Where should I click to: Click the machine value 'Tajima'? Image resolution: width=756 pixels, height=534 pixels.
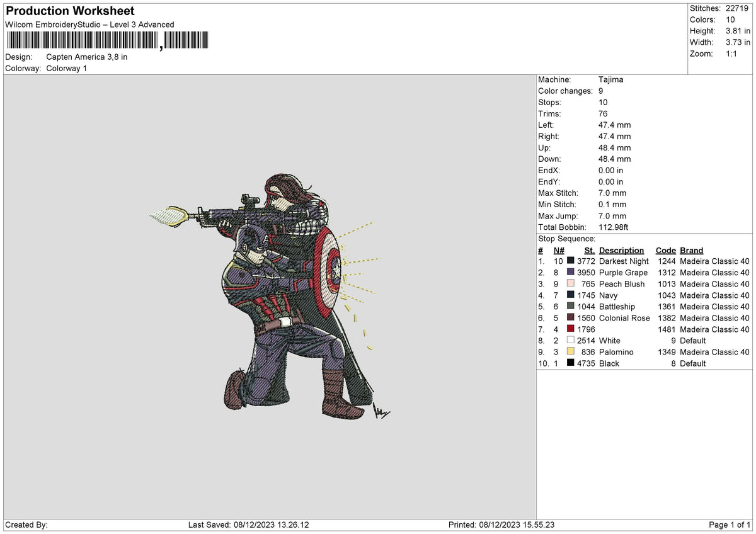[x=611, y=79]
